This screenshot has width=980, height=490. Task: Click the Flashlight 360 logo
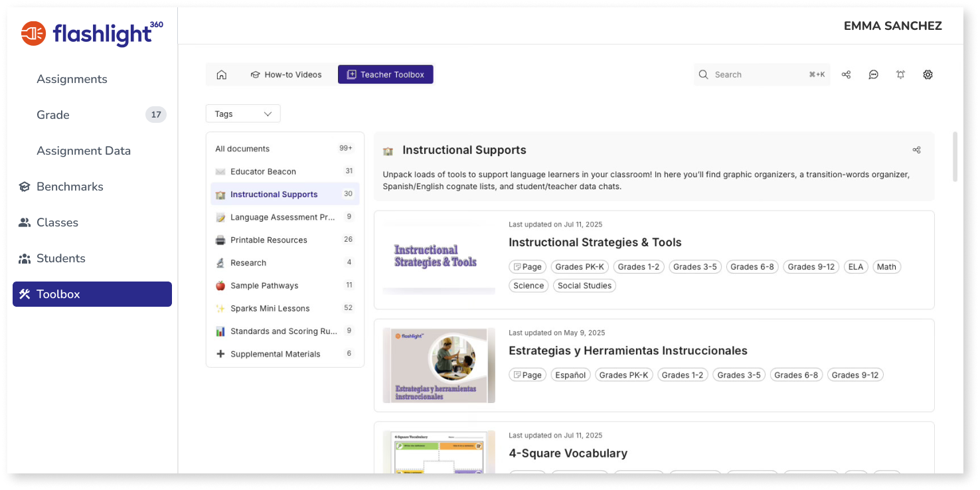(92, 33)
